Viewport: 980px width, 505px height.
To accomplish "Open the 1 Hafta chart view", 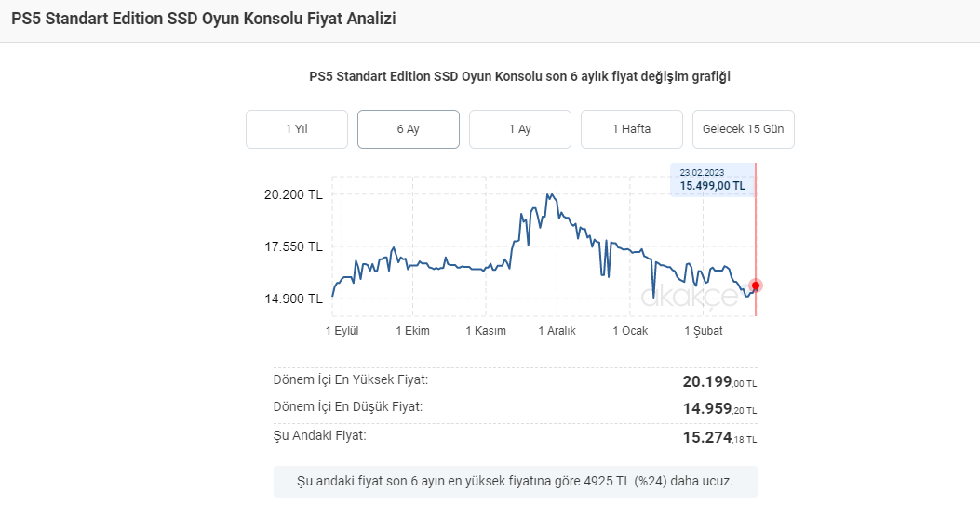I will click(631, 129).
